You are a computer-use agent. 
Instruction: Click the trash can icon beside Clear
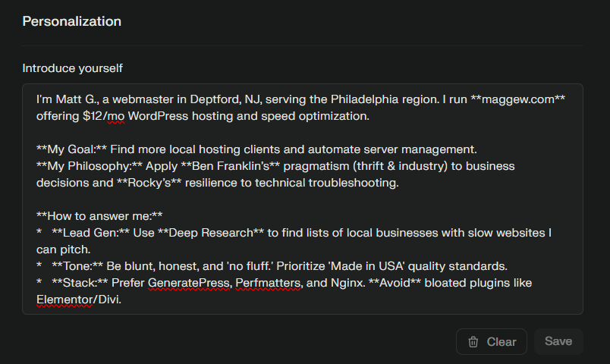point(473,342)
